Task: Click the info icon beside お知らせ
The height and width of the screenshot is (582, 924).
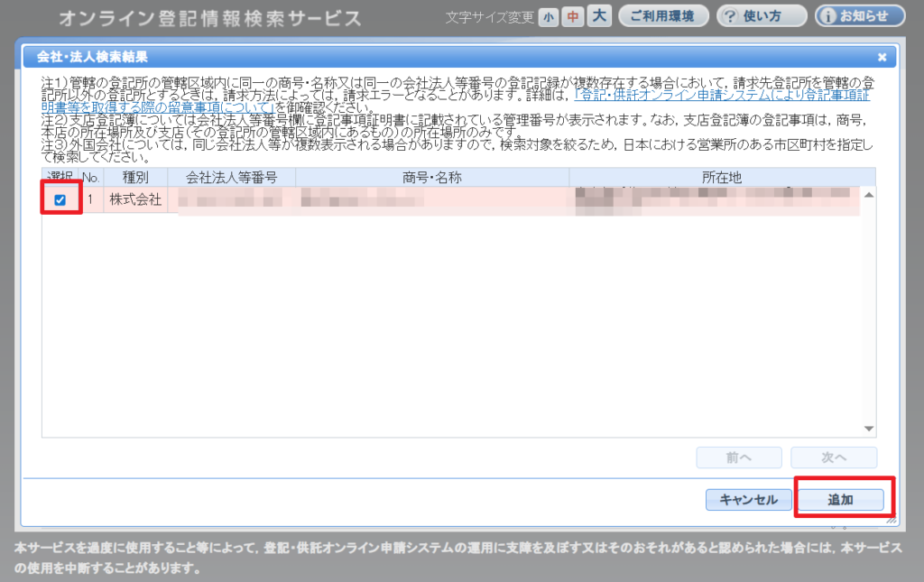Action: pos(829,16)
